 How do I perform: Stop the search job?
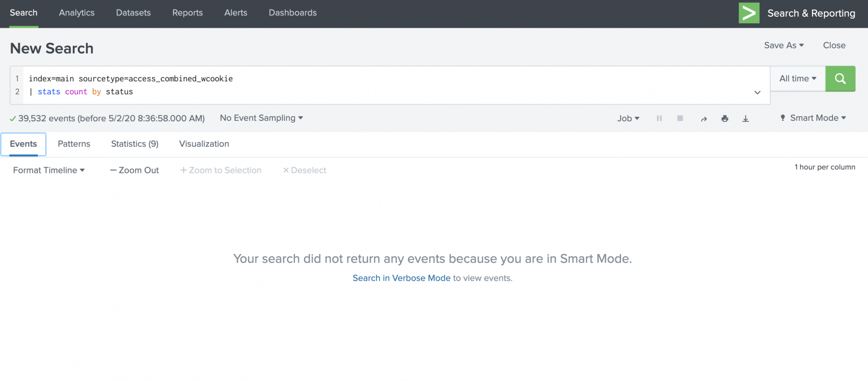click(680, 118)
